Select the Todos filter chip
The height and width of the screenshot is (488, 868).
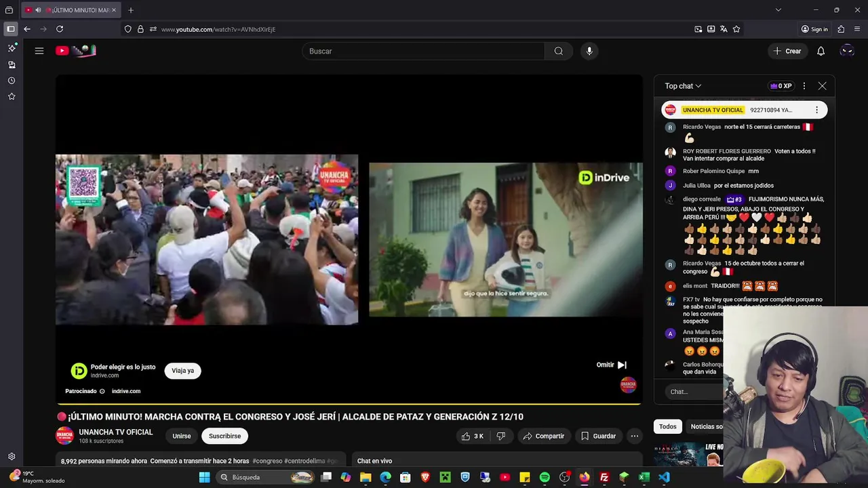(668, 426)
